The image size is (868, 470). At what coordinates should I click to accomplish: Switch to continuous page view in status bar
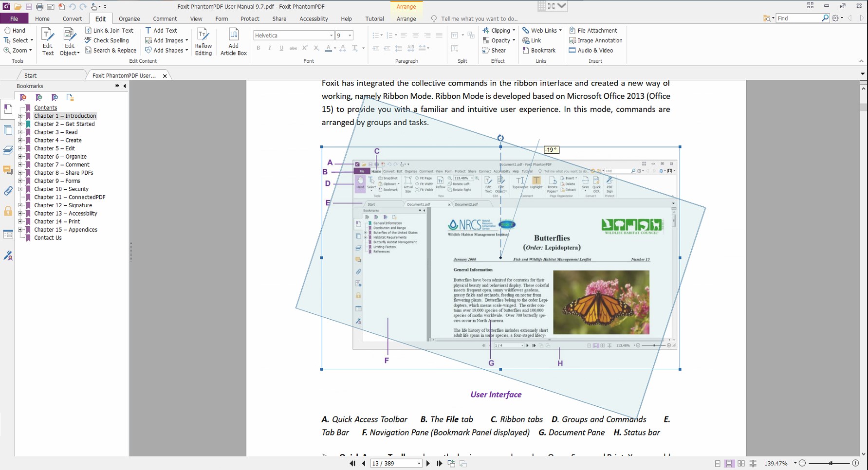tap(729, 464)
